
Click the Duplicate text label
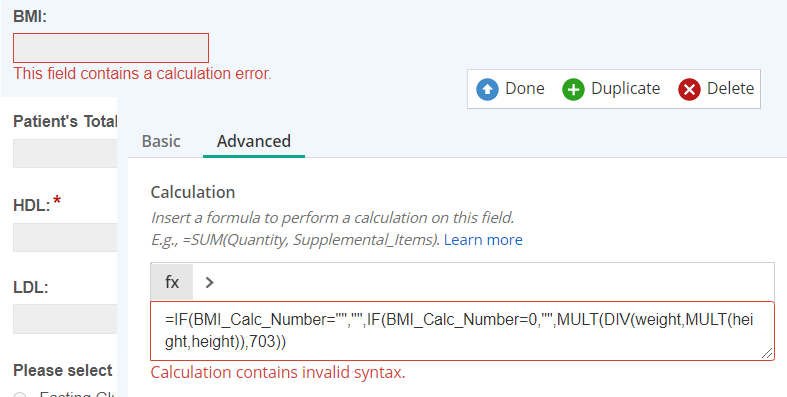(625, 88)
